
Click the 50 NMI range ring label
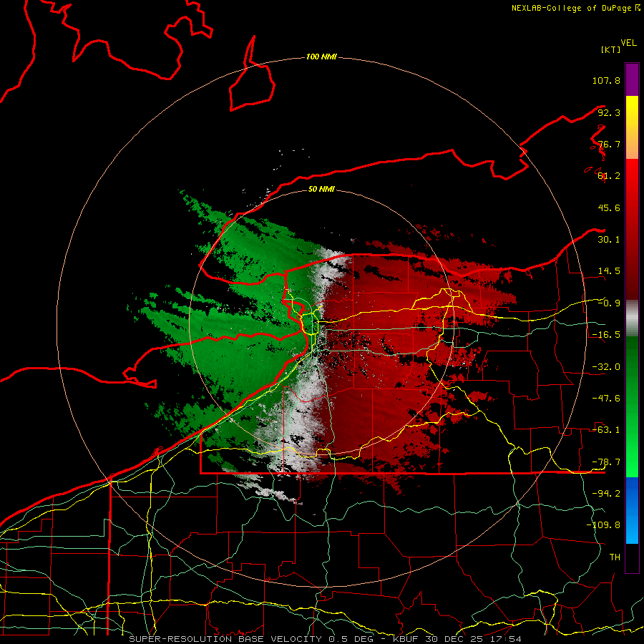[321, 189]
